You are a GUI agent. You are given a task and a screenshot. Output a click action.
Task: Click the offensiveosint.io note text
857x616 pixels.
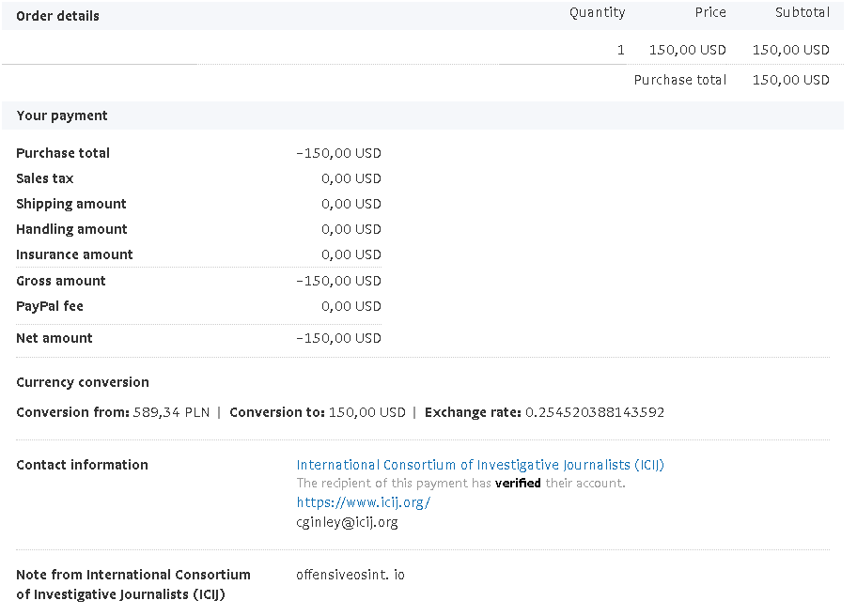[350, 575]
